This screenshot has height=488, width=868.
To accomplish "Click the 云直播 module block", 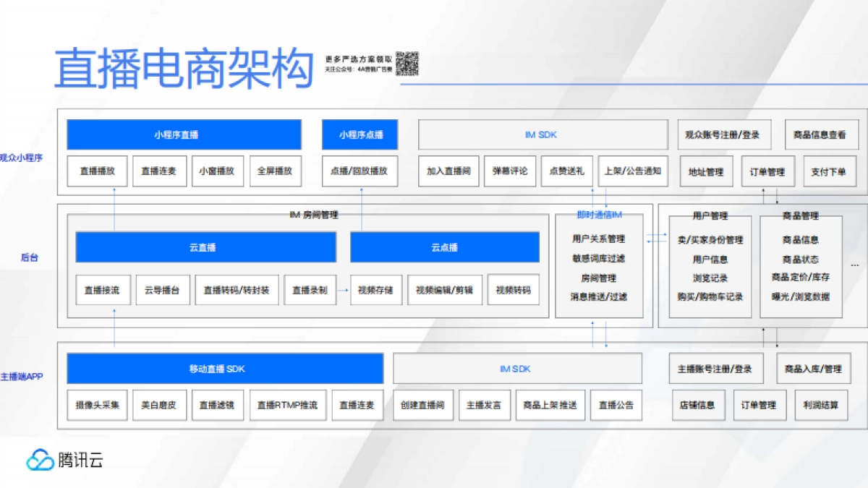I will (204, 247).
